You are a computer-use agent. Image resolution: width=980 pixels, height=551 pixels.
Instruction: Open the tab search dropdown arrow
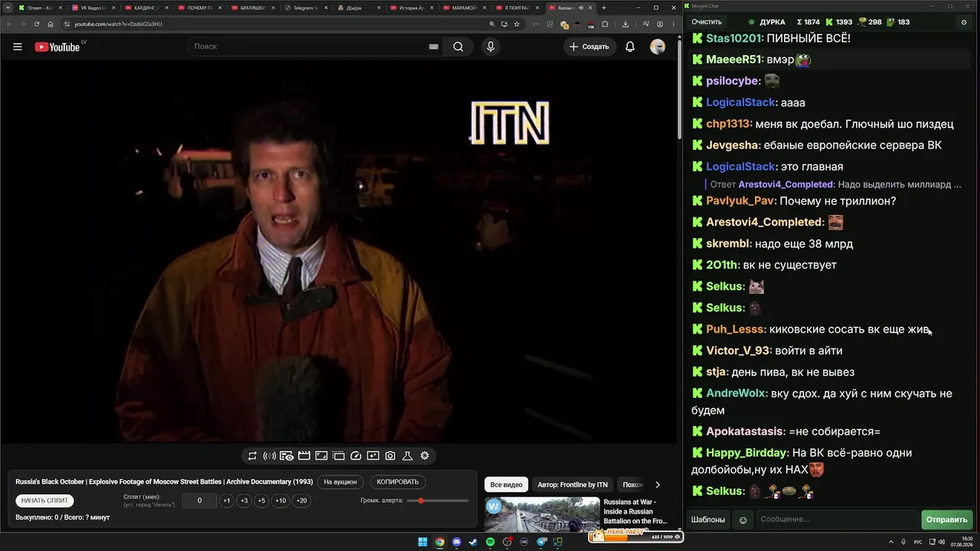8,8
